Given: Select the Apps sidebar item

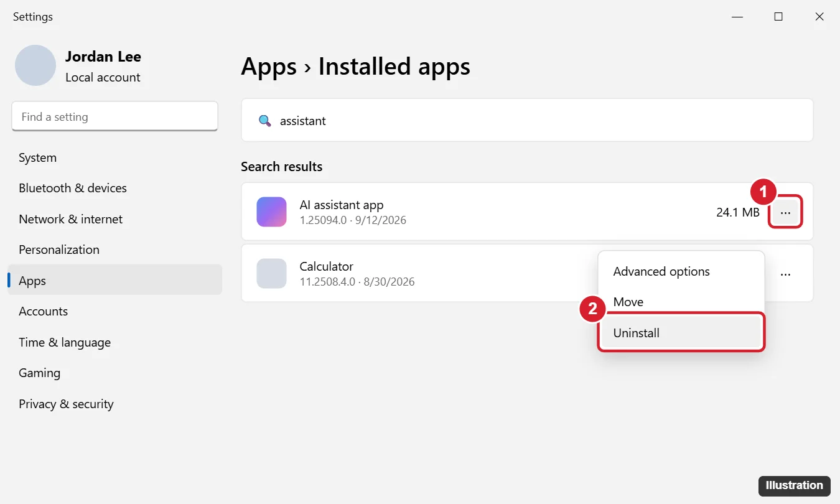Looking at the screenshot, I should click(x=114, y=281).
